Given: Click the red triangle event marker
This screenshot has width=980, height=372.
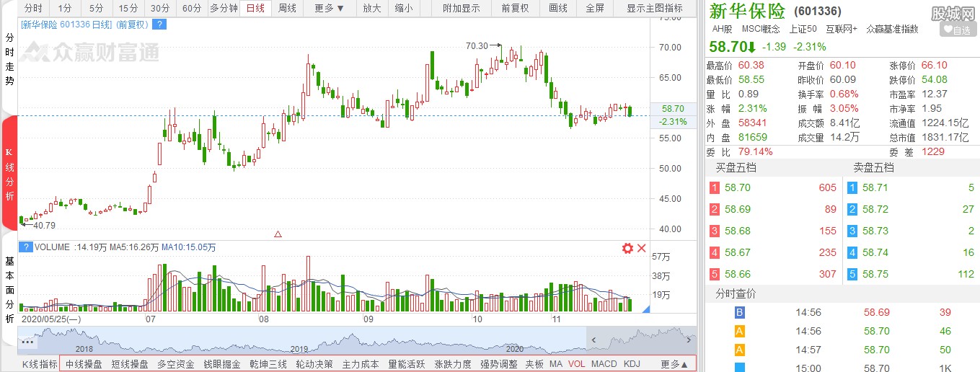Looking at the screenshot, I should (x=278, y=234).
